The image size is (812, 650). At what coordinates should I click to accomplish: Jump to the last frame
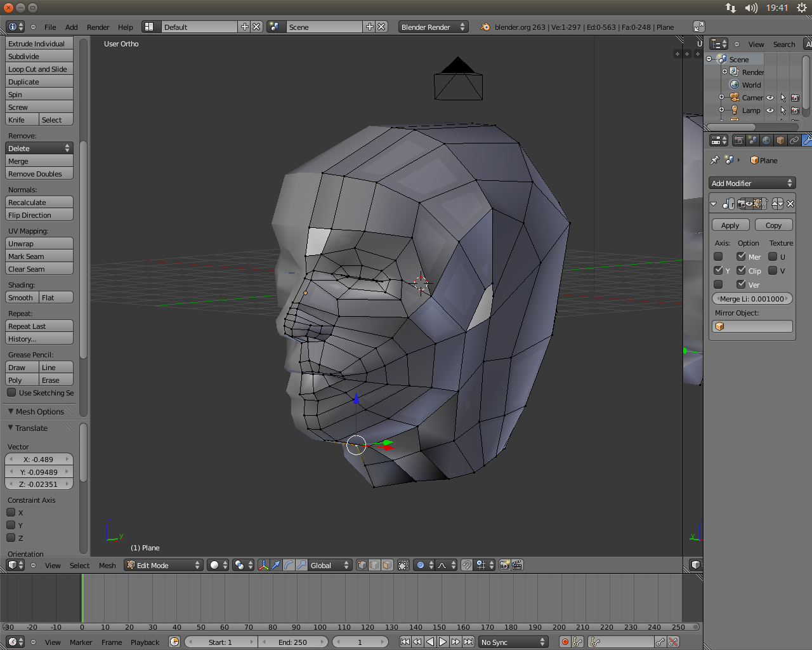[x=468, y=642]
